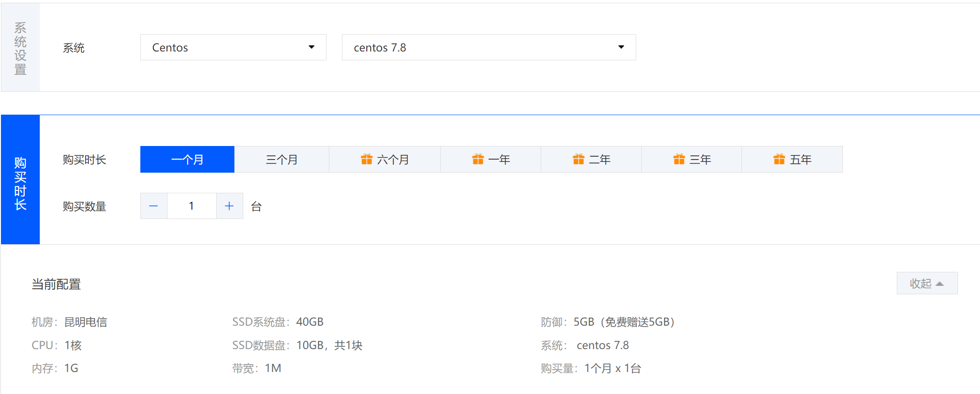Pick the 二年 duration option

[591, 160]
